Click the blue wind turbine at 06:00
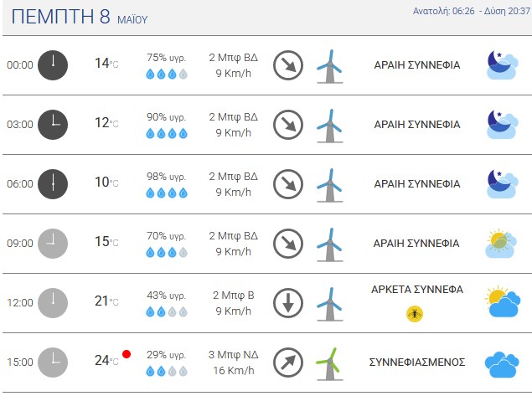Viewport: 532px width, 396px height. click(329, 186)
